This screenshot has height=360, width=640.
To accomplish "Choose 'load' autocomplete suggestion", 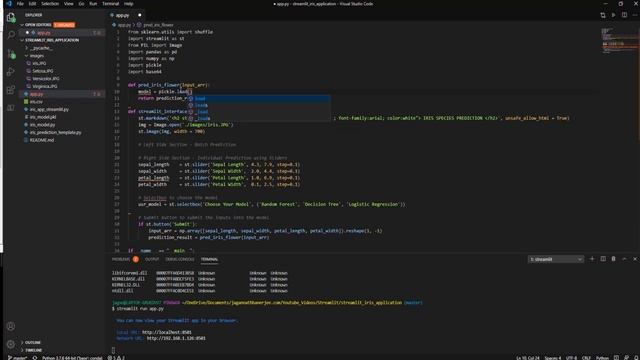I will pyautogui.click(x=259, y=98).
